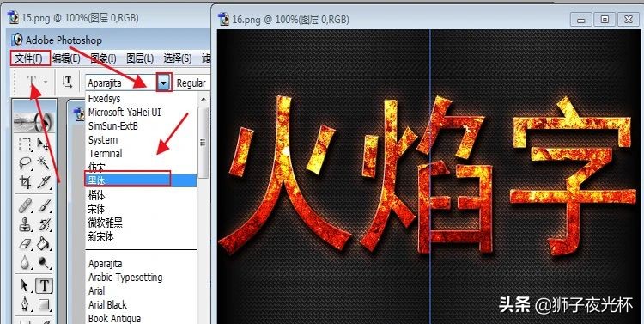The height and width of the screenshot is (324, 644).
Task: Select the Paint Bucket tool
Action: click(44, 243)
